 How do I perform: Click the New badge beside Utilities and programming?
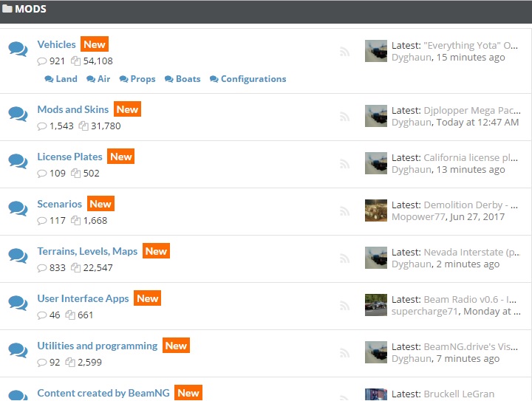(176, 346)
